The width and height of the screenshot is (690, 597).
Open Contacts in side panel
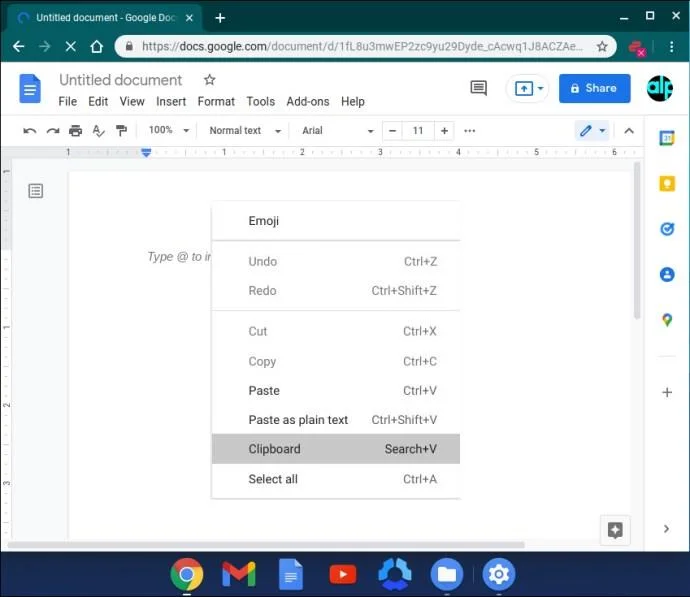(x=667, y=275)
